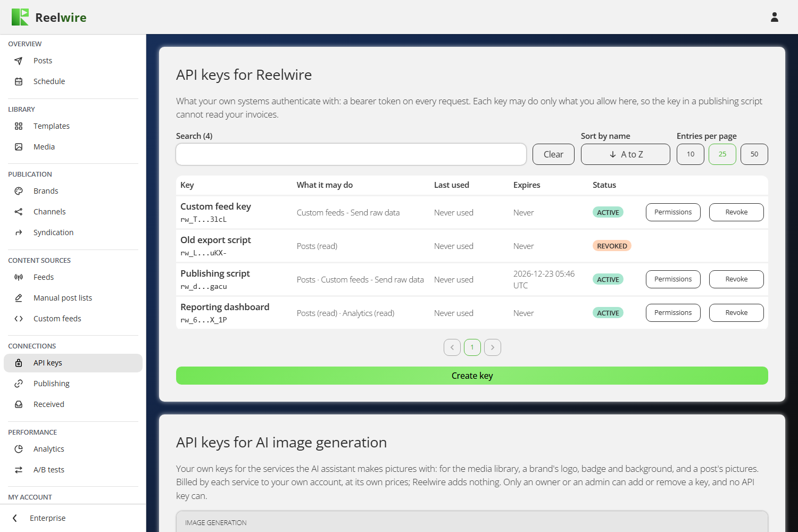Viewport: 798px width, 532px height.
Task: Show 10 entries per page
Action: point(691,154)
